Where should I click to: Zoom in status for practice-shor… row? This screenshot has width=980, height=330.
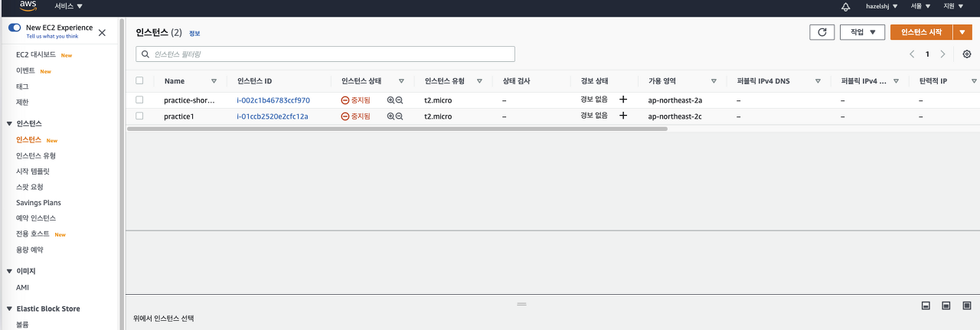390,100
